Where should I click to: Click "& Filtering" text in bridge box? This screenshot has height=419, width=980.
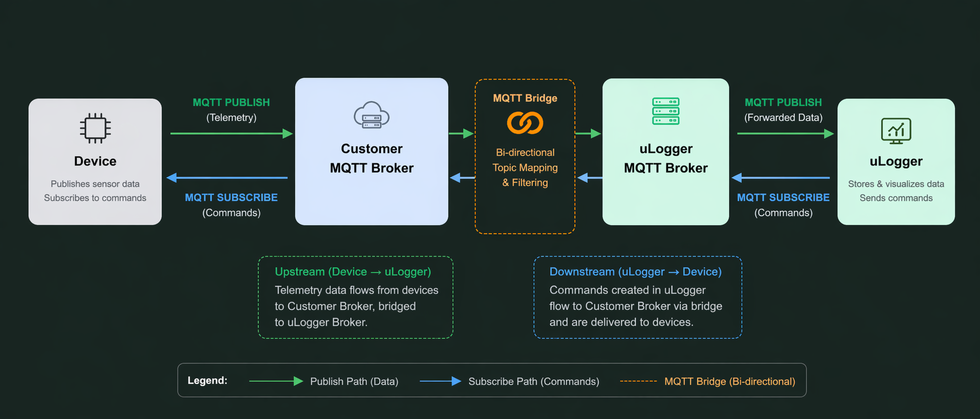click(525, 182)
